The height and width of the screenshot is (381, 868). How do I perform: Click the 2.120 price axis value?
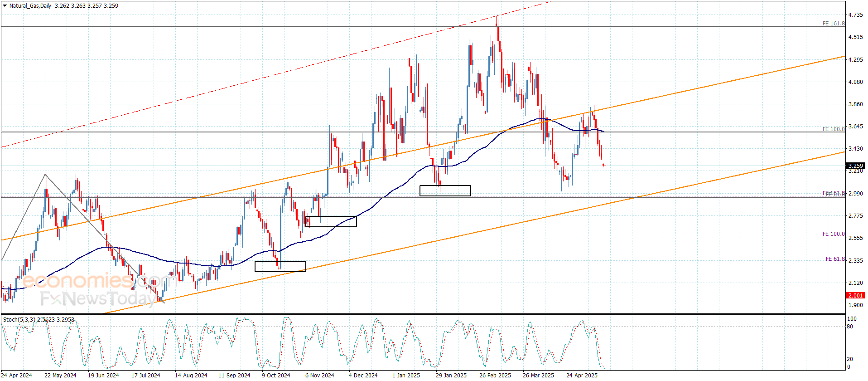(855, 283)
